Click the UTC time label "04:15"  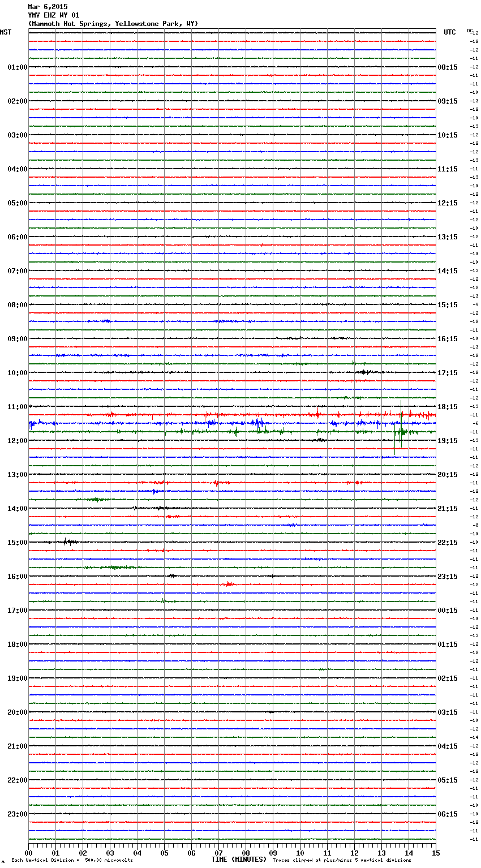(448, 746)
